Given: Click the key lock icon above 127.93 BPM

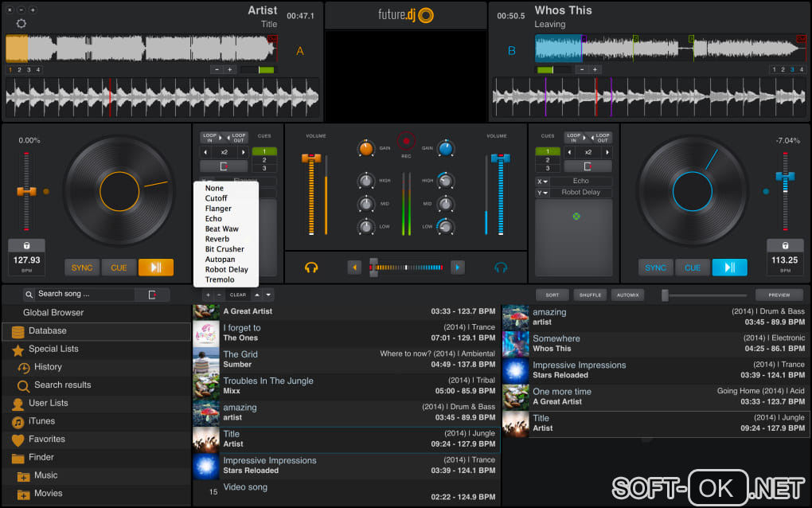Looking at the screenshot, I should coord(27,246).
